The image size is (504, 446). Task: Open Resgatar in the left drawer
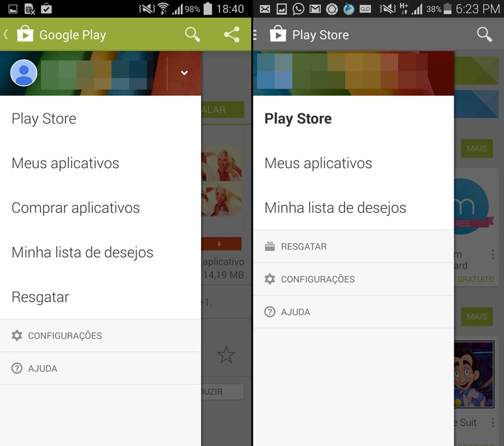click(x=101, y=297)
